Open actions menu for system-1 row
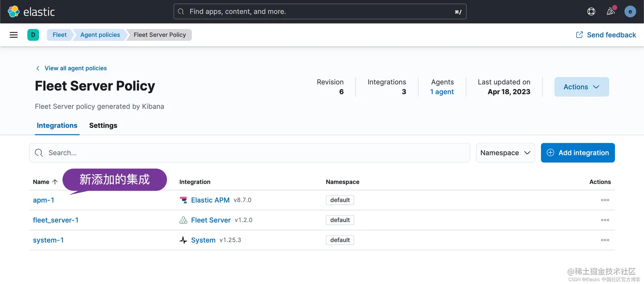 605,240
